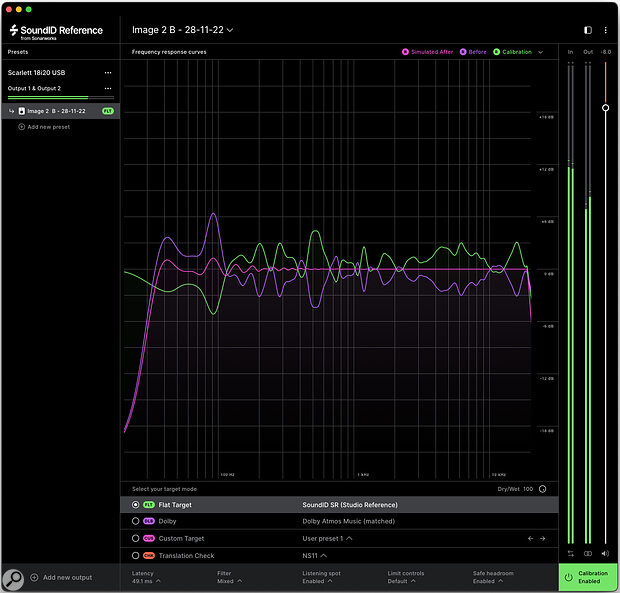
Task: Click the purple DLB badge on Dolby
Action: 149,521
